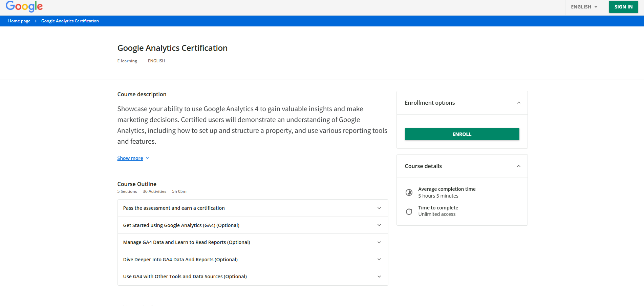The image size is (644, 306).
Task: Click Pass the assessment and earn a certification
Action: pos(174,208)
